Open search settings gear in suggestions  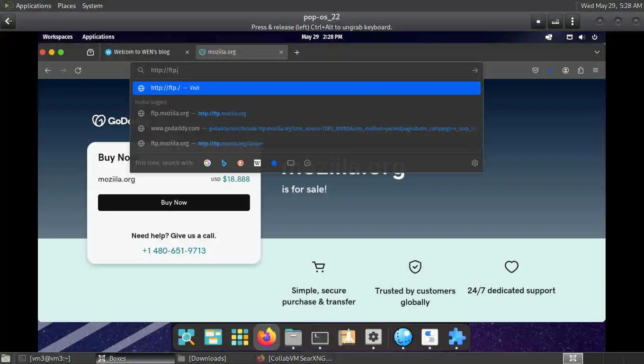point(475,163)
